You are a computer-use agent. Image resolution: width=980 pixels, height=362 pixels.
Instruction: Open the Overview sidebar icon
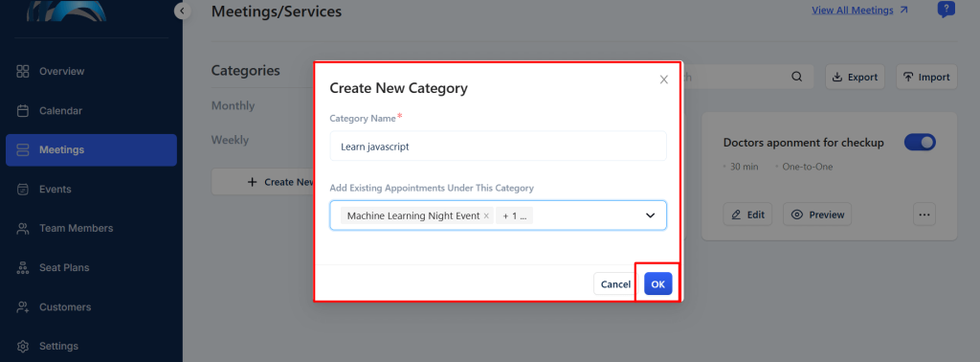click(23, 71)
